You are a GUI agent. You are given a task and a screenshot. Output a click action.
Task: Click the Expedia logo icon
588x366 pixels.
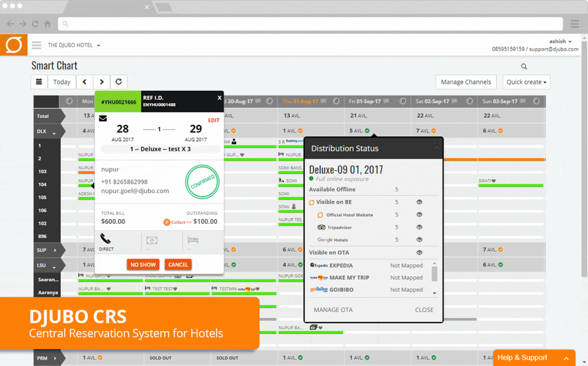click(x=318, y=265)
